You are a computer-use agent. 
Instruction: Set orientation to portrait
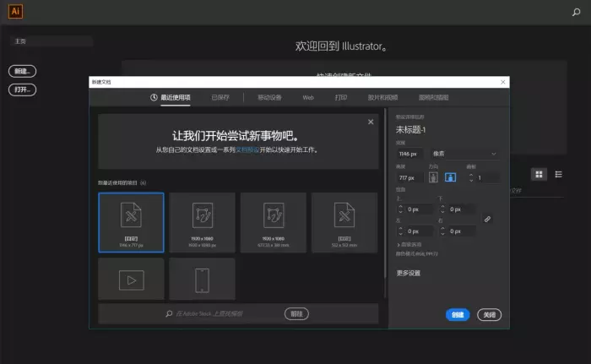pyautogui.click(x=433, y=177)
